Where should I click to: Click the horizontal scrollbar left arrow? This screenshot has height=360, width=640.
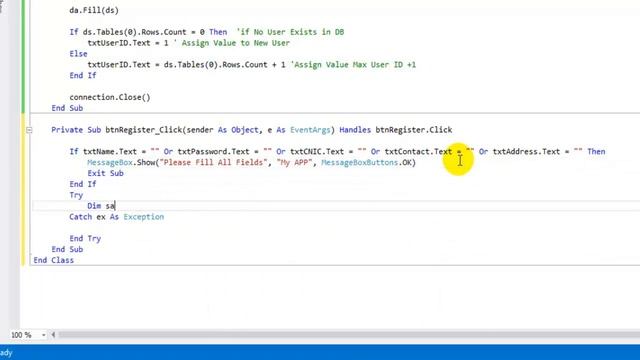53,335
